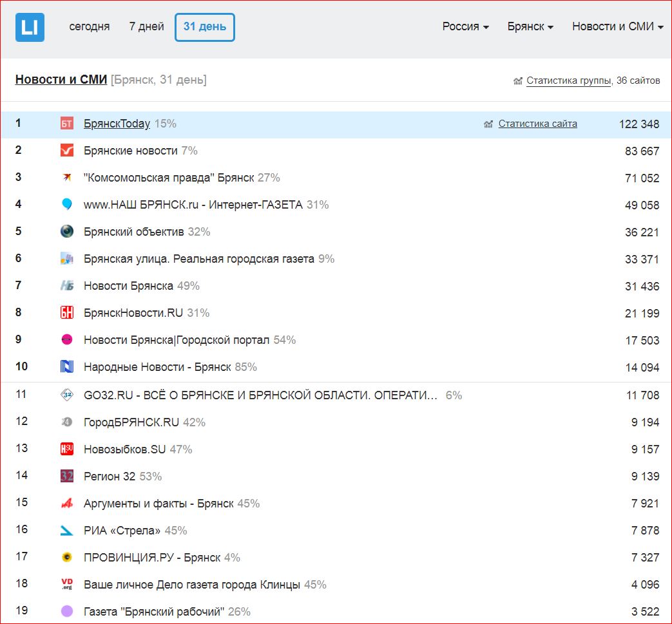Switch to the сегодня period tab
The width and height of the screenshot is (672, 624).
[90, 27]
